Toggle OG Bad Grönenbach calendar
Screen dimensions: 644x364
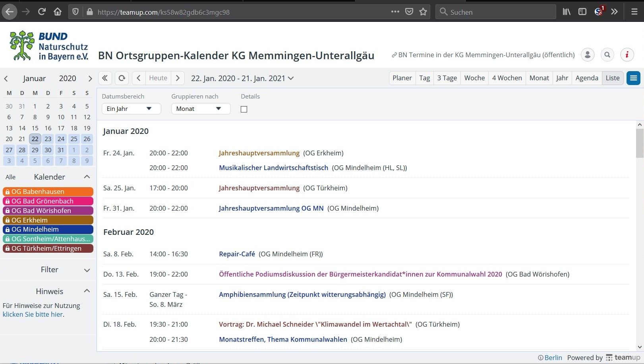pos(48,201)
